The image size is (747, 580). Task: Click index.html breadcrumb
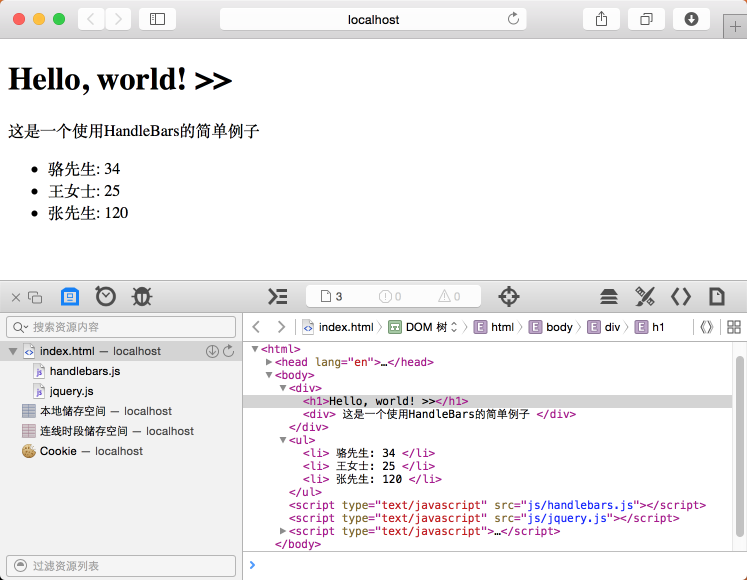point(338,327)
